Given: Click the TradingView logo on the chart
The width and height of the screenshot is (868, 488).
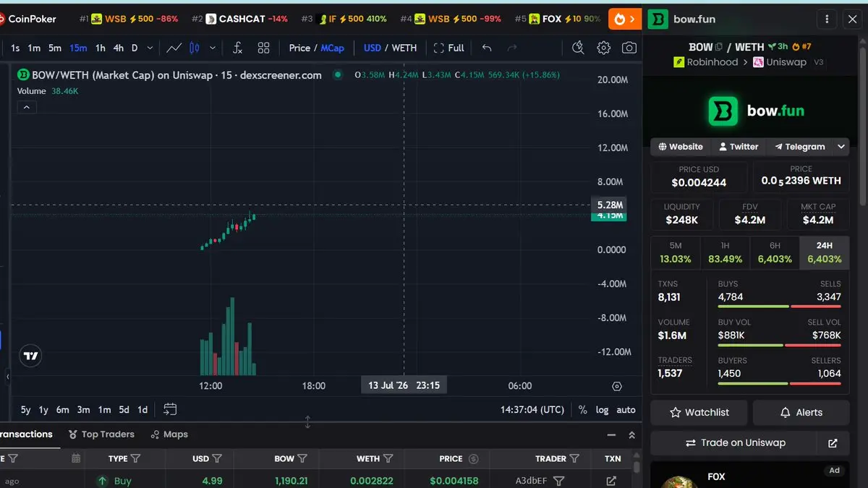Looking at the screenshot, I should click(31, 355).
